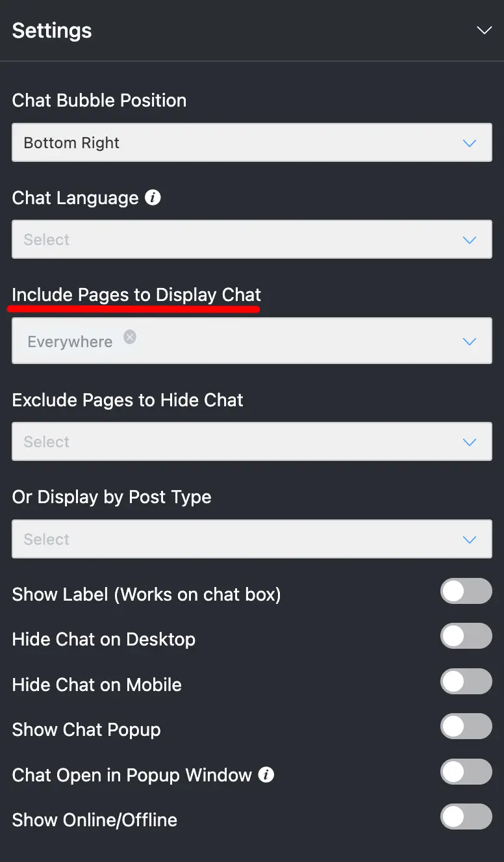Click the underlined Include Pages label
The height and width of the screenshot is (862, 504).
click(135, 294)
